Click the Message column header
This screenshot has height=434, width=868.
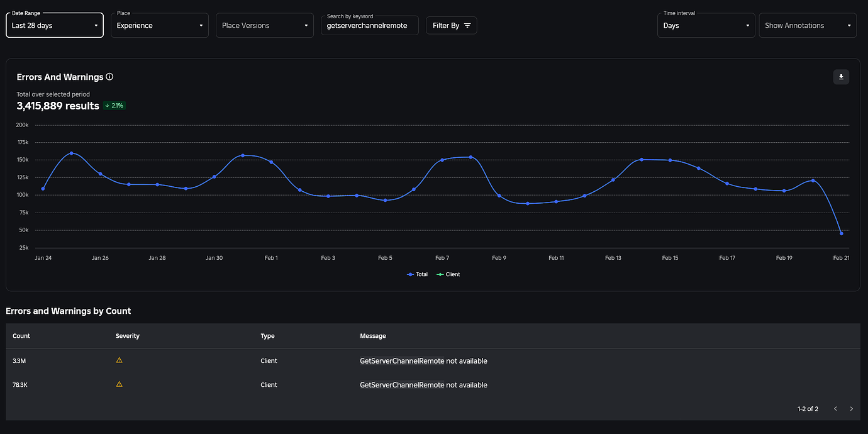[373, 336]
